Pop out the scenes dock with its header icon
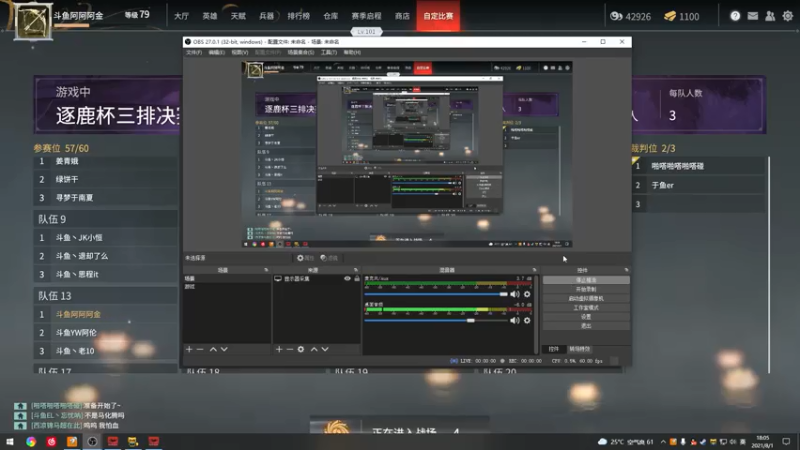This screenshot has height=450, width=800. point(266,270)
